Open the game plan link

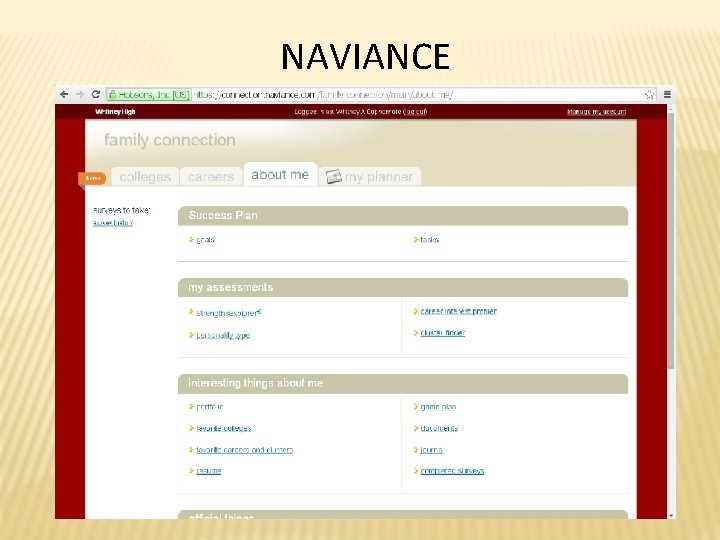pos(438,407)
